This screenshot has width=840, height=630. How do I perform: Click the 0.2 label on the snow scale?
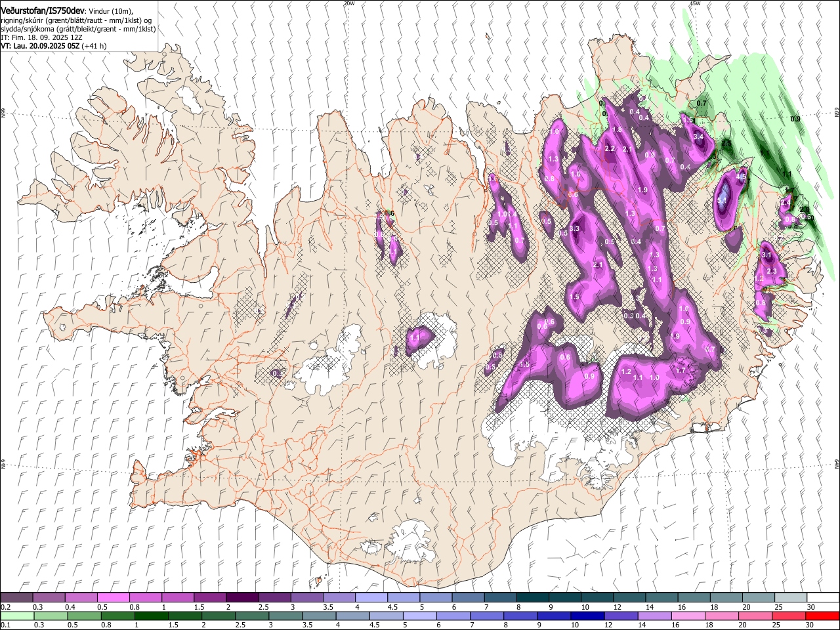[x=5, y=607]
